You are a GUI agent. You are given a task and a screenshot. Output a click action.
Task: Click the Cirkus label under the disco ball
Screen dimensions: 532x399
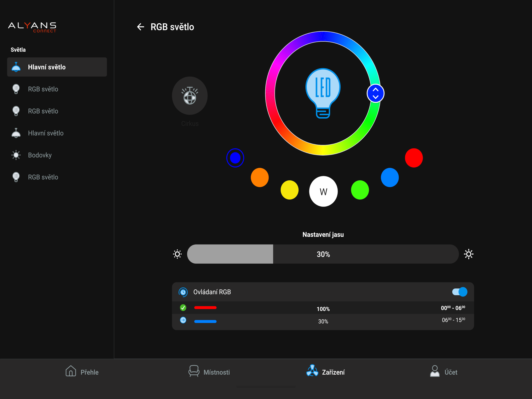(x=190, y=124)
